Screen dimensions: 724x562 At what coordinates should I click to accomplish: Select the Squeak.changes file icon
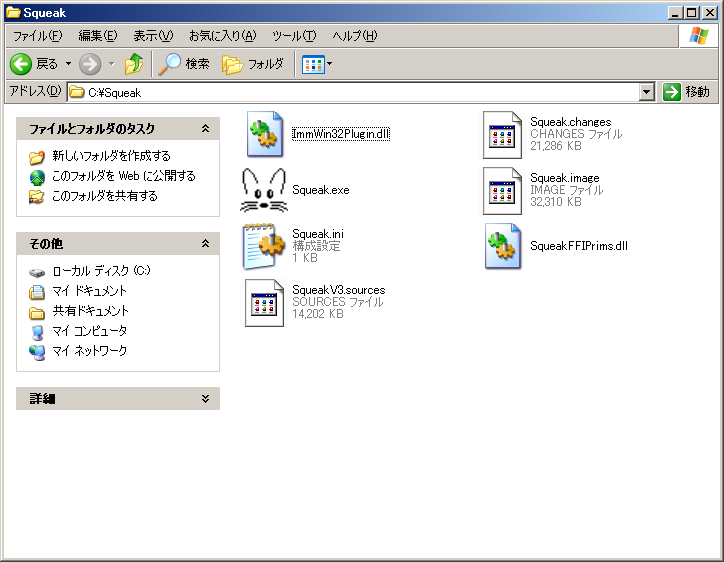coord(503,135)
